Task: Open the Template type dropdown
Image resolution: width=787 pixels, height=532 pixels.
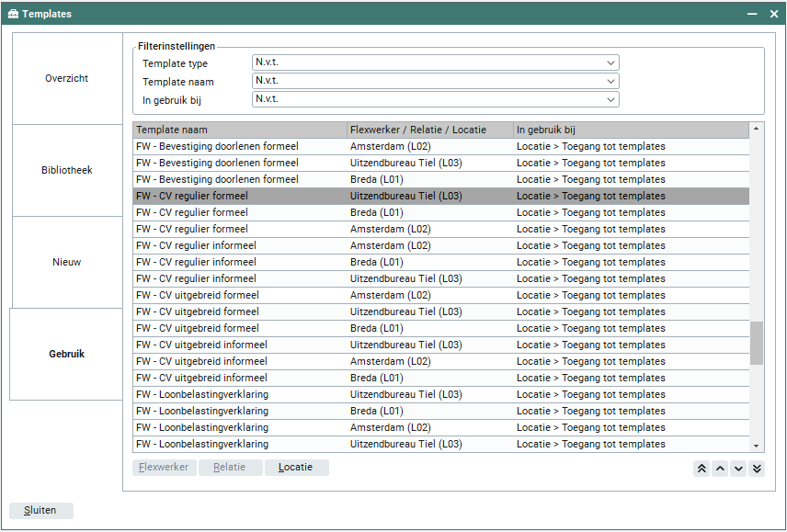Action: pyautogui.click(x=435, y=62)
